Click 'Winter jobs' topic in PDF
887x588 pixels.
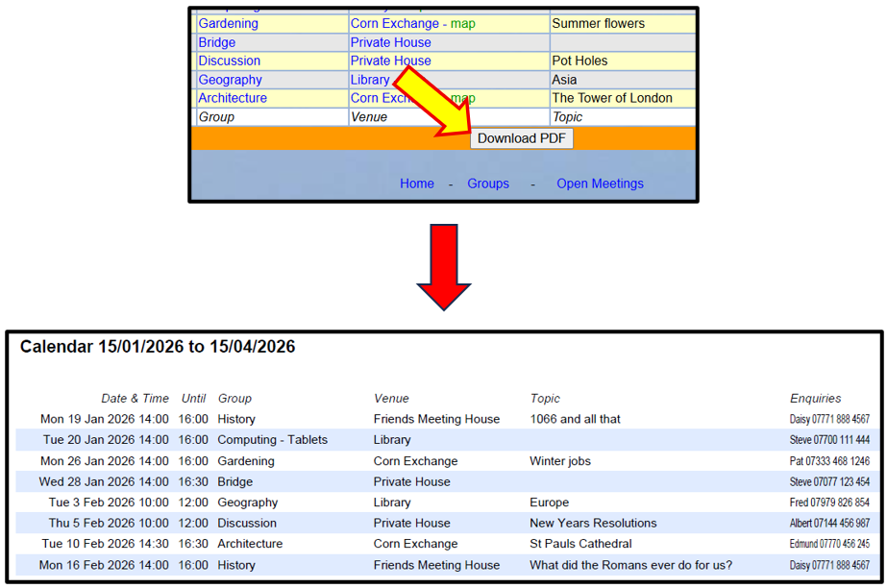560,461
